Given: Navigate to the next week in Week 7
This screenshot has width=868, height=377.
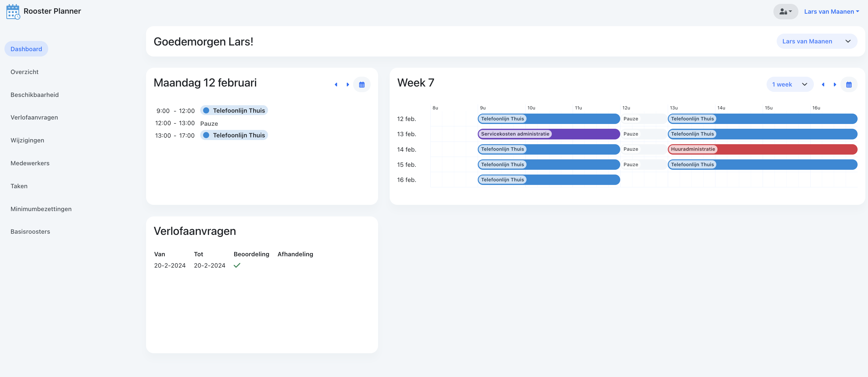Looking at the screenshot, I should [835, 84].
